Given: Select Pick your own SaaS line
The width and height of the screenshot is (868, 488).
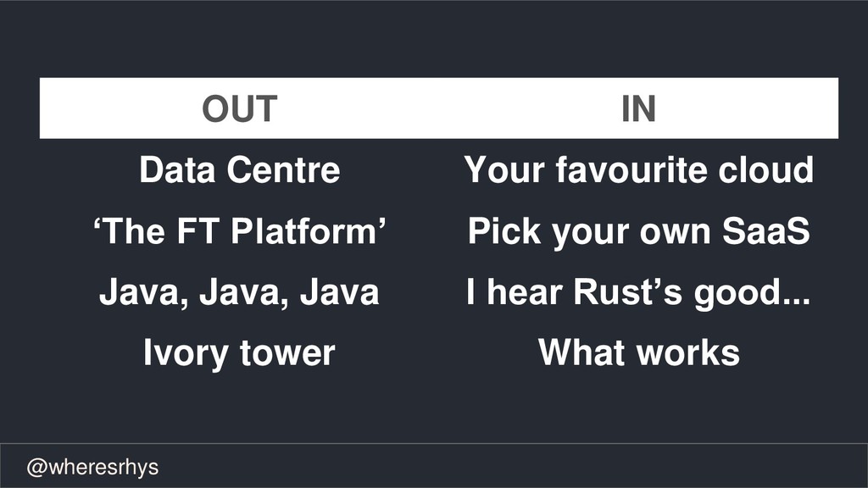Looking at the screenshot, I should pyautogui.click(x=639, y=231).
